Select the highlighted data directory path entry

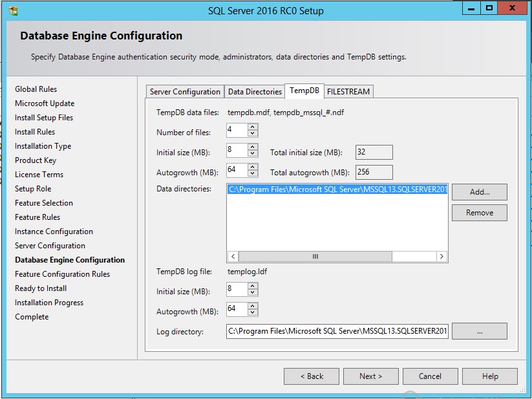coord(337,190)
